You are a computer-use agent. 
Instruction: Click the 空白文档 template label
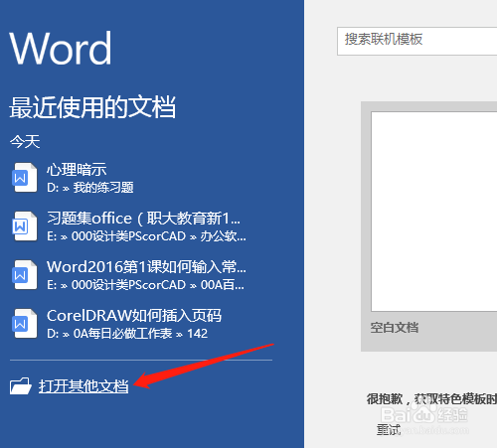[395, 328]
